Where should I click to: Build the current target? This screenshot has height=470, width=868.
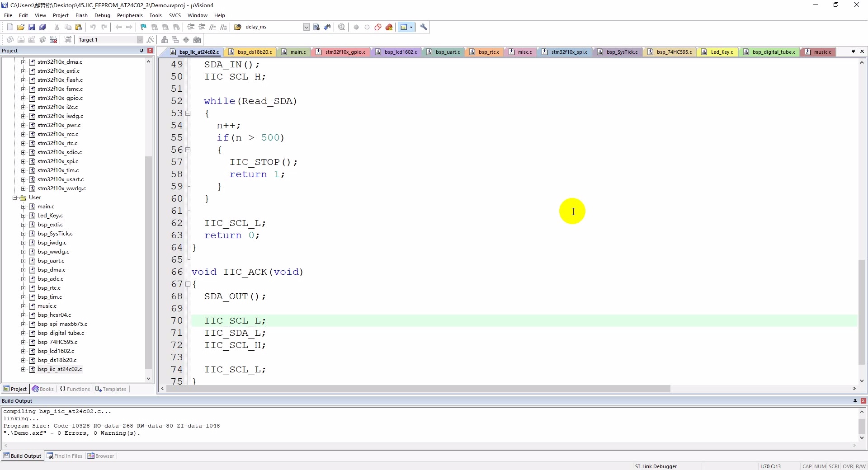tap(21, 40)
